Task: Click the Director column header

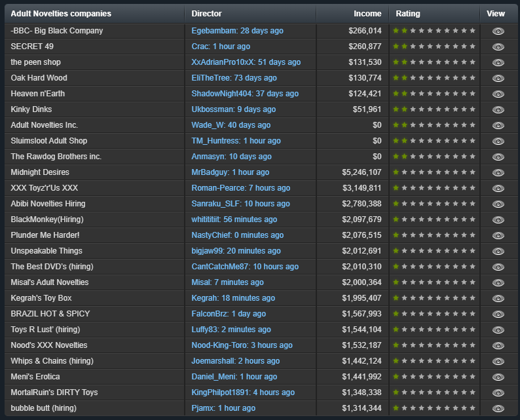Action: tap(206, 14)
